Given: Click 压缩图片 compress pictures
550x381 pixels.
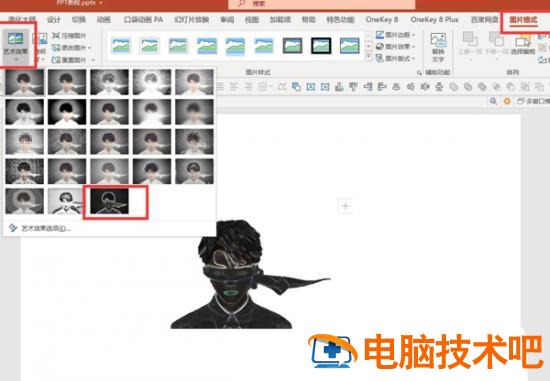Looking at the screenshot, I should click(69, 36).
